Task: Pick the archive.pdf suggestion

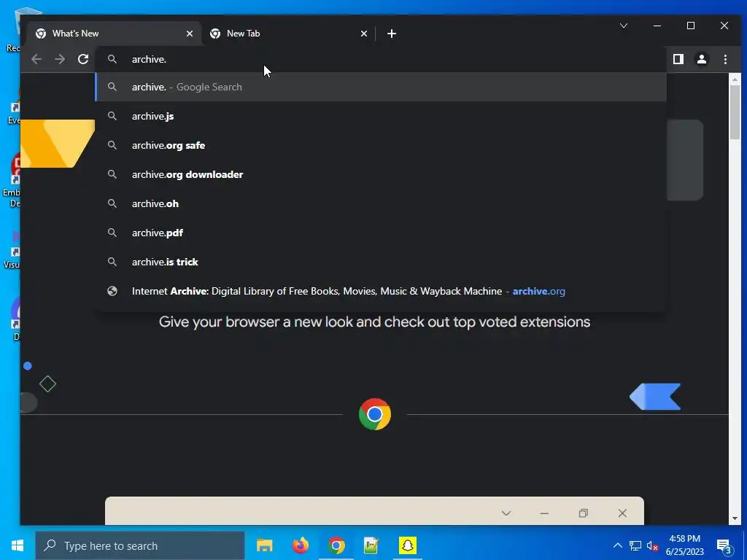Action: [x=381, y=233]
